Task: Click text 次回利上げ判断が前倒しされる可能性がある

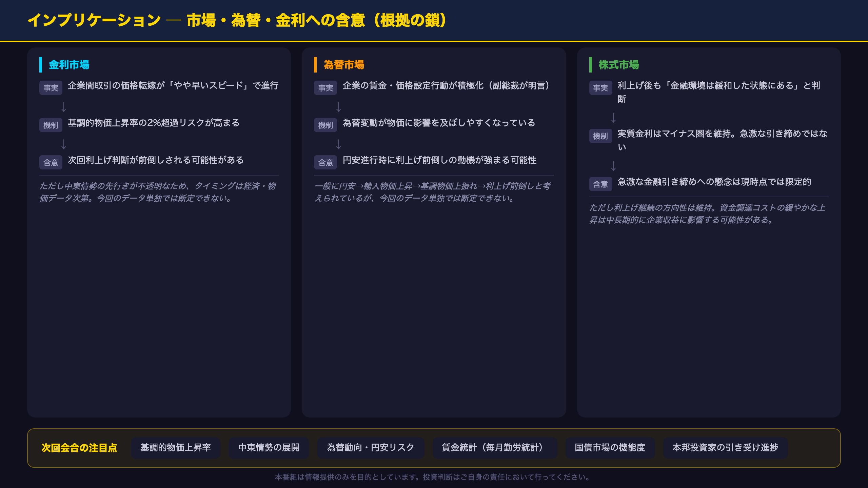Action: 156,160
